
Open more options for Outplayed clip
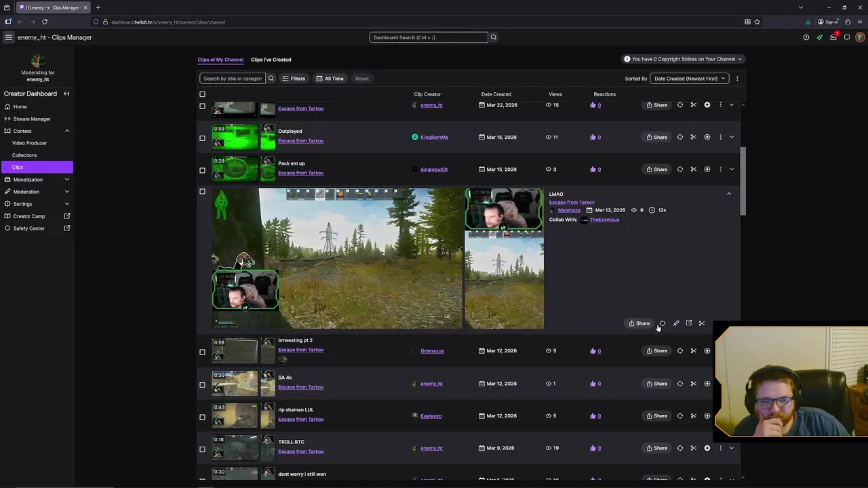721,137
